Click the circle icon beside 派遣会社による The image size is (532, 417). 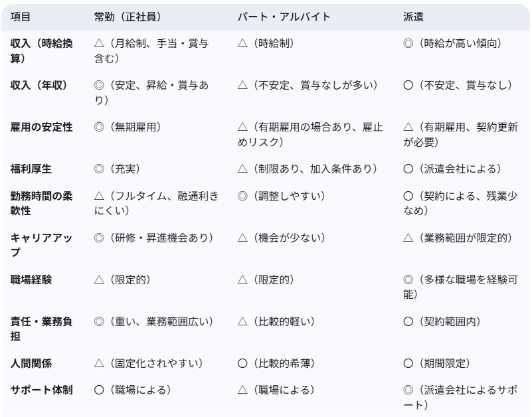coord(408,169)
